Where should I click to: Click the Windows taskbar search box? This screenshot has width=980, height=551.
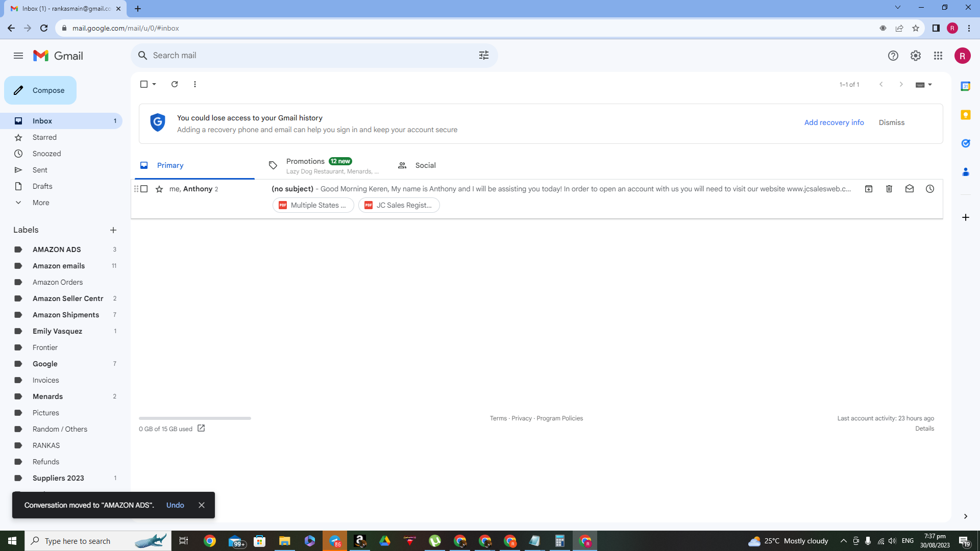coord(98,541)
